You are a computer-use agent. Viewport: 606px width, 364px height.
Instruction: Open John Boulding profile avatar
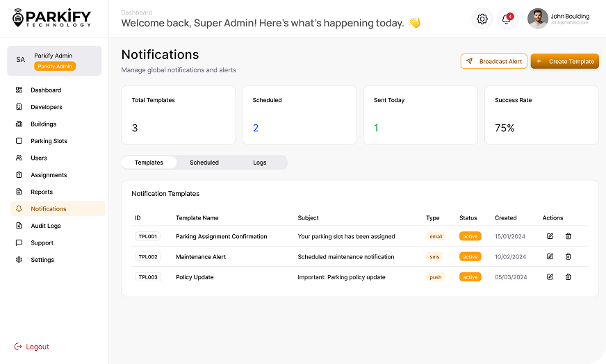537,19
